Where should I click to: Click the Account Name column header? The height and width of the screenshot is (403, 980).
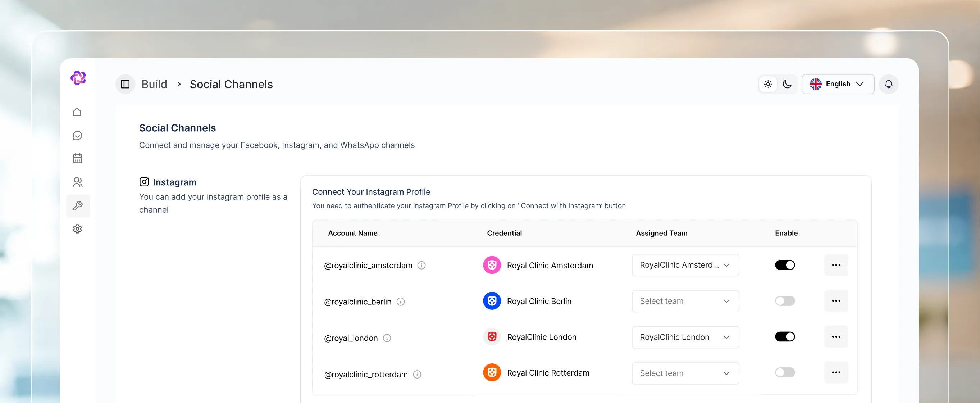(353, 233)
